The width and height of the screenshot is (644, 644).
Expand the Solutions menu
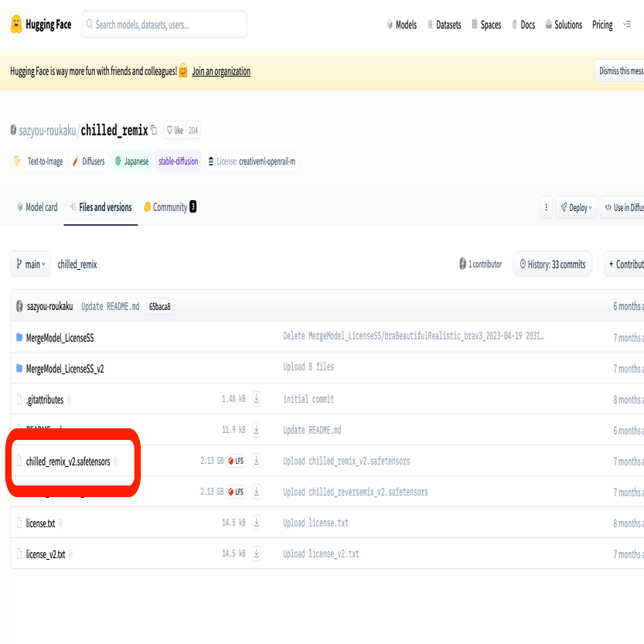coord(564,25)
